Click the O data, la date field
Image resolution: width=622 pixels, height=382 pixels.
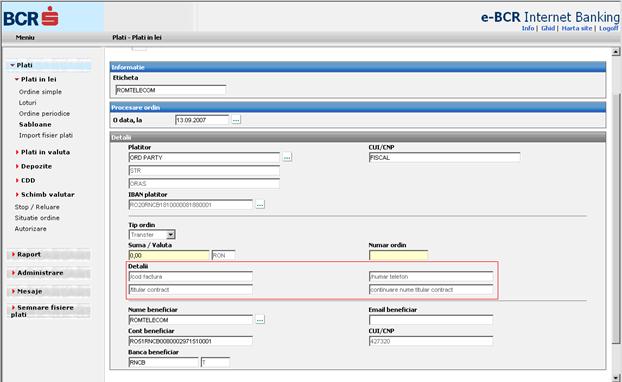(202, 120)
